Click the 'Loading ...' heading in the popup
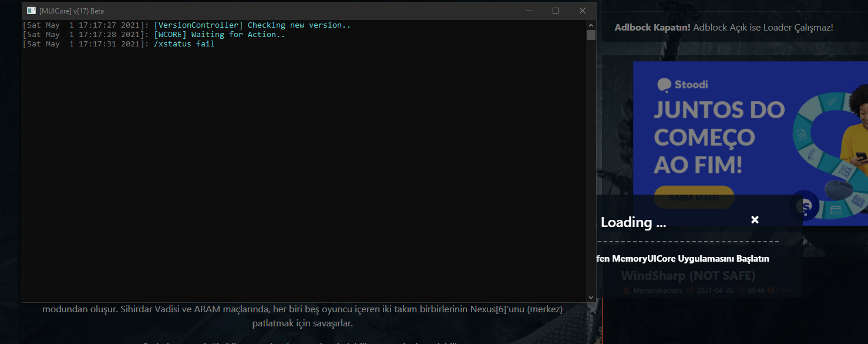 pos(633,222)
